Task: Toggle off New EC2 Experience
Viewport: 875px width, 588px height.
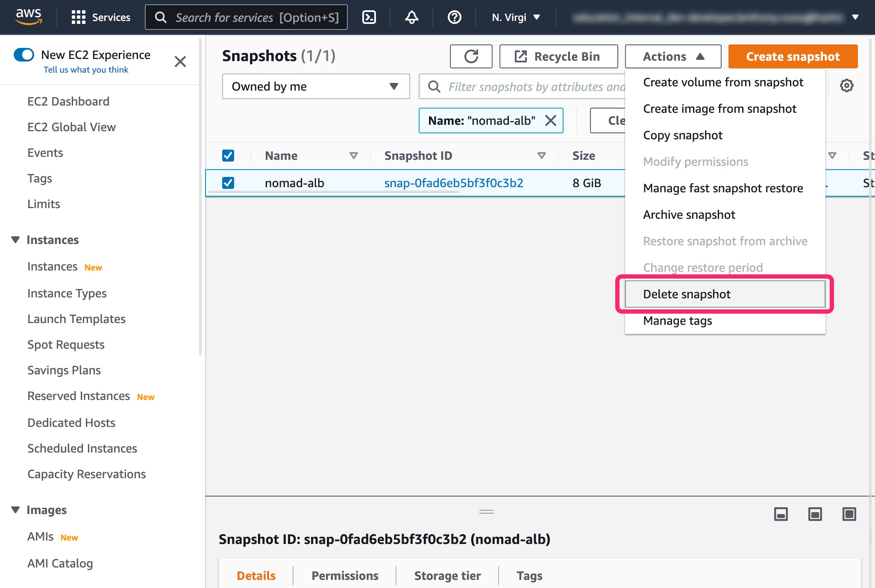Action: [24, 55]
